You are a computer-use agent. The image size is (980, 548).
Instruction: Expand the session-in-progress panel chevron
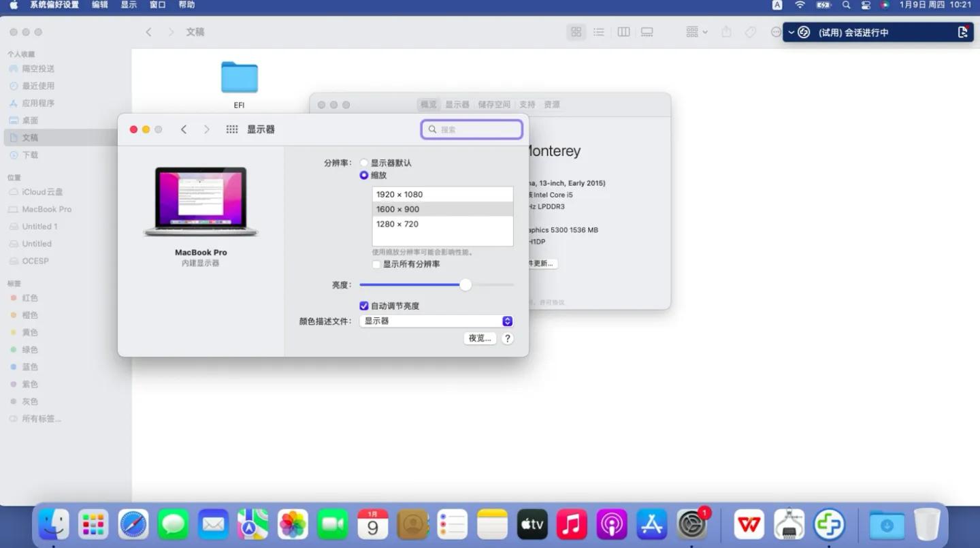pyautogui.click(x=791, y=32)
